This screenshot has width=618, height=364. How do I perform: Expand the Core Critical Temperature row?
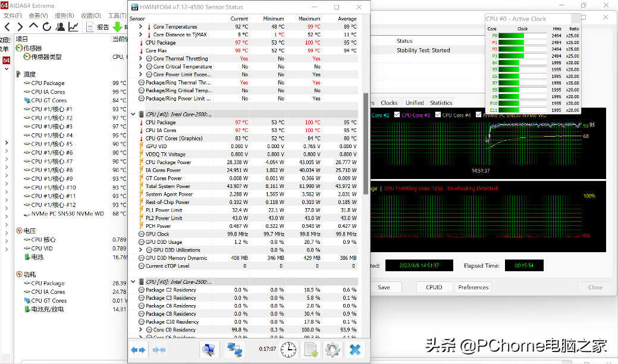click(141, 66)
